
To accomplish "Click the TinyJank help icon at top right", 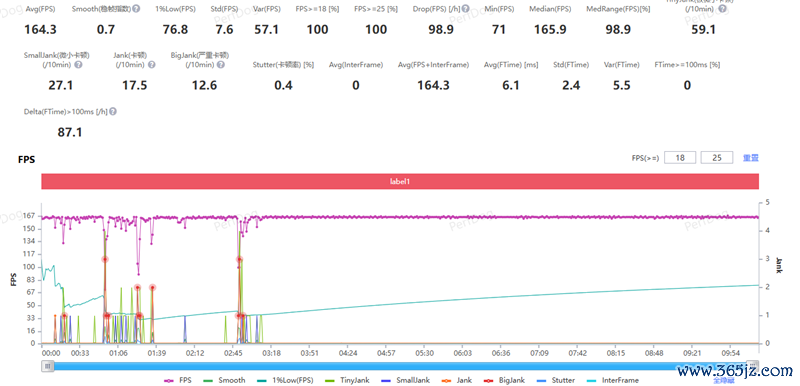I will click(x=722, y=9).
